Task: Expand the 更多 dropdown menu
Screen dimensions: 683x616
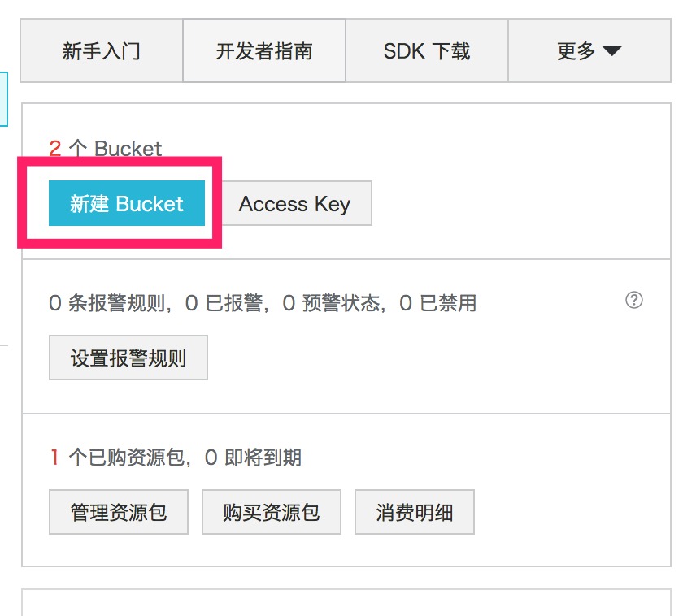Action: pos(589,50)
